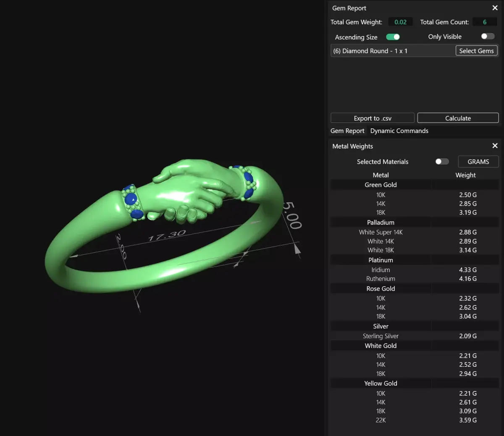The height and width of the screenshot is (436, 504).
Task: Close the Gem Report panel
Action: (x=495, y=8)
